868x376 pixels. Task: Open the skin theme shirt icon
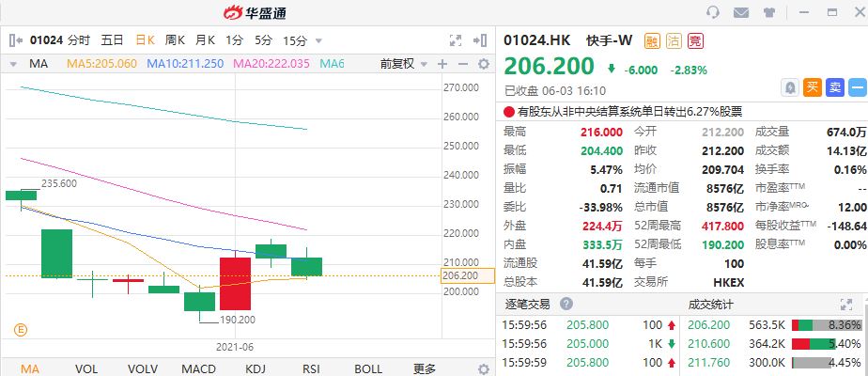[768, 12]
